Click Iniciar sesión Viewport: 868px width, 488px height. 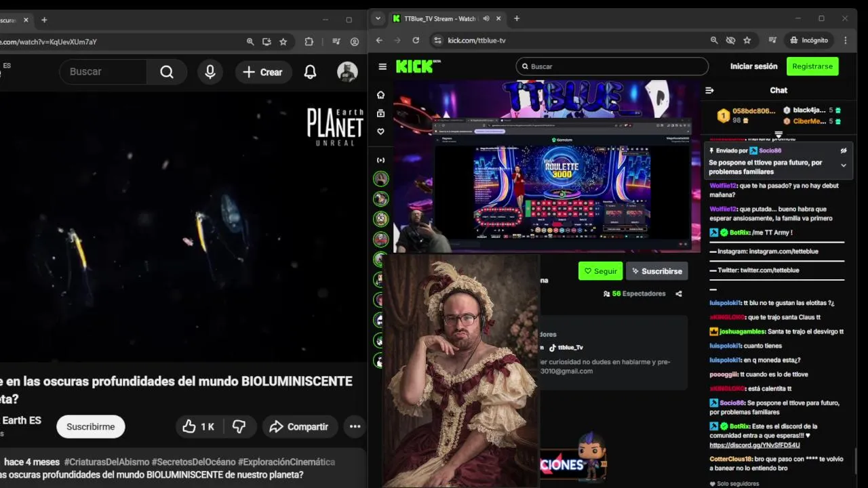[x=753, y=66]
